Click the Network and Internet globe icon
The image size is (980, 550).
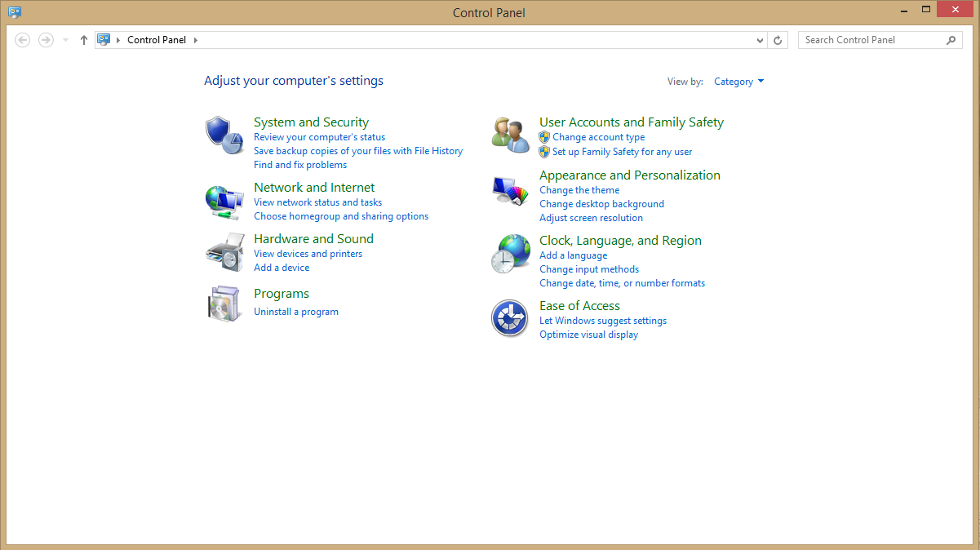click(x=224, y=202)
